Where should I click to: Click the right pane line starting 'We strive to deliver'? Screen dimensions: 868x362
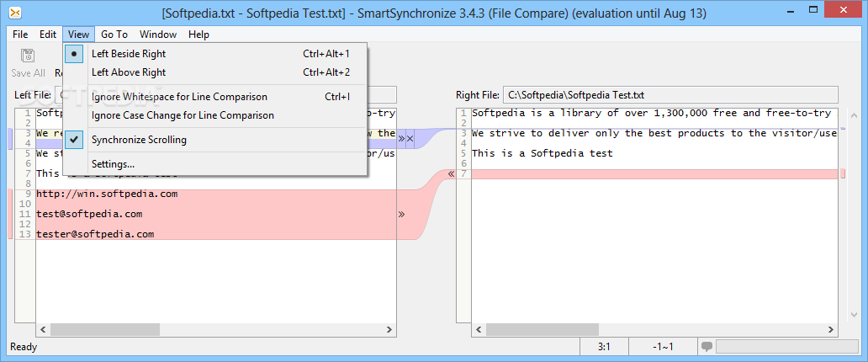654,134
